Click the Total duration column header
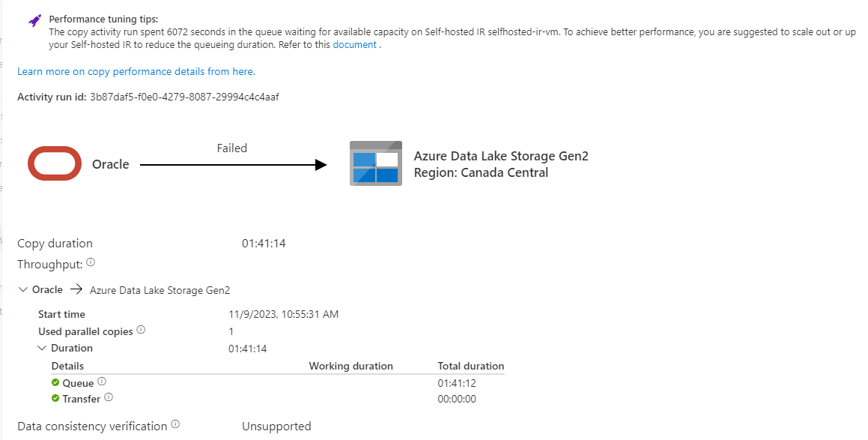The image size is (868, 440). (x=471, y=366)
